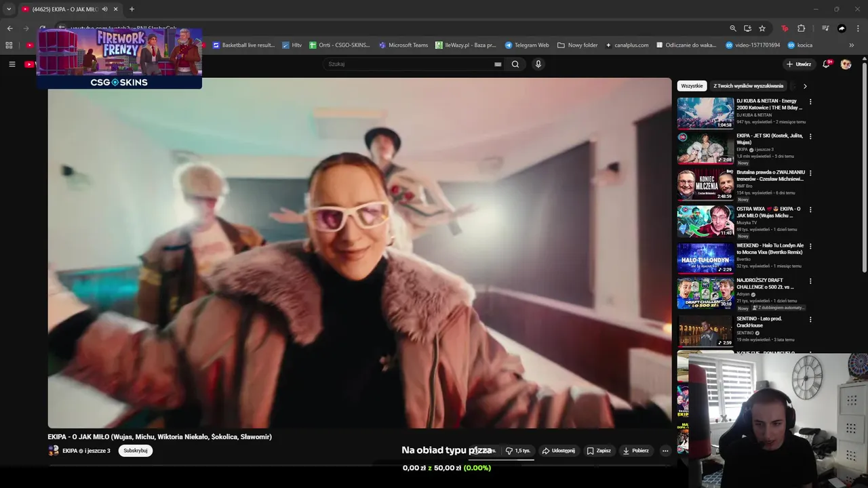868x488 pixels.
Task: Open a new browser tab with plus button
Action: 132,9
